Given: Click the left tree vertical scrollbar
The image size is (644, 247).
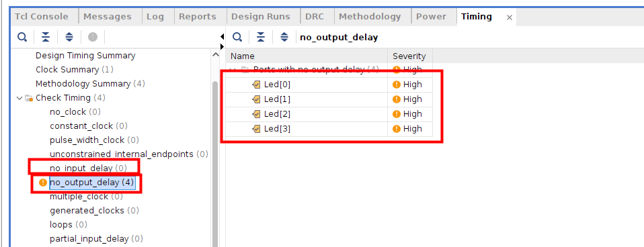Looking at the screenshot, I should pyautogui.click(x=215, y=164).
